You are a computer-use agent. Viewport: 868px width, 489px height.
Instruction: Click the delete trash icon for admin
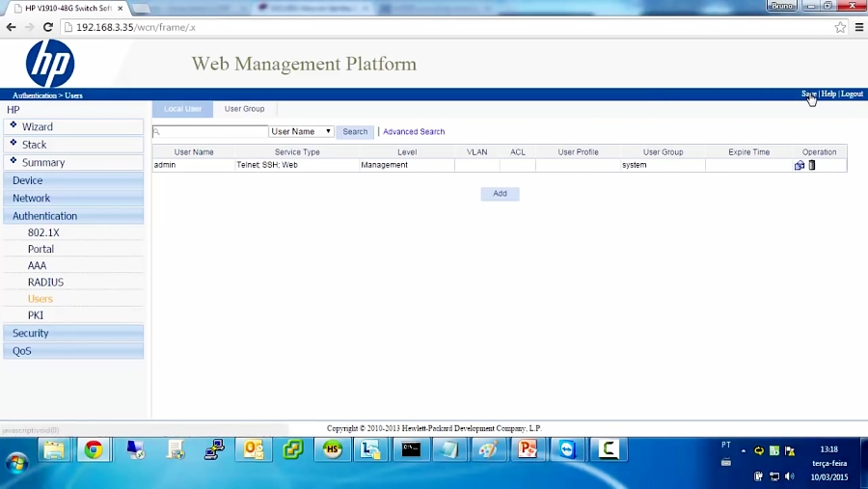coord(811,165)
